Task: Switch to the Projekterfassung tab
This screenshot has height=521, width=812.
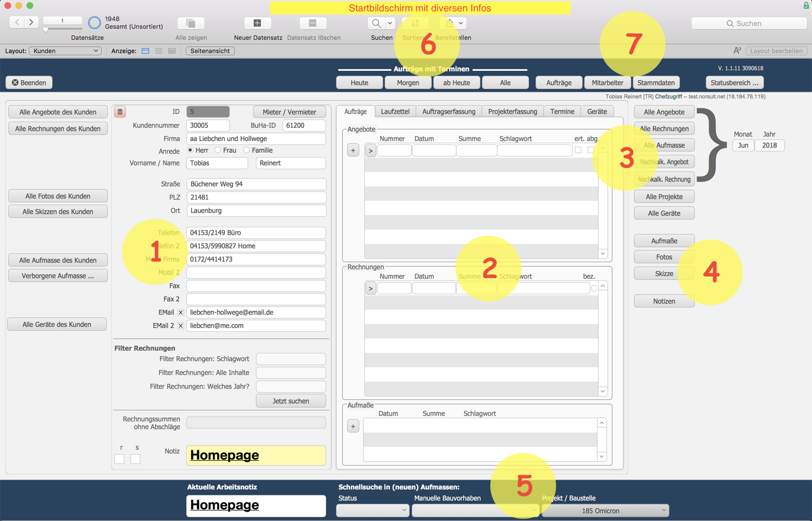Action: pyautogui.click(x=512, y=112)
